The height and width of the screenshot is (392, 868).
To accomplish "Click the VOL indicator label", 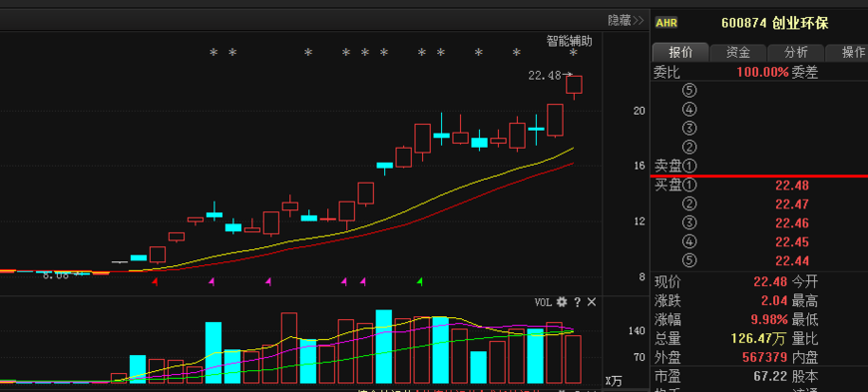I will coord(543,302).
